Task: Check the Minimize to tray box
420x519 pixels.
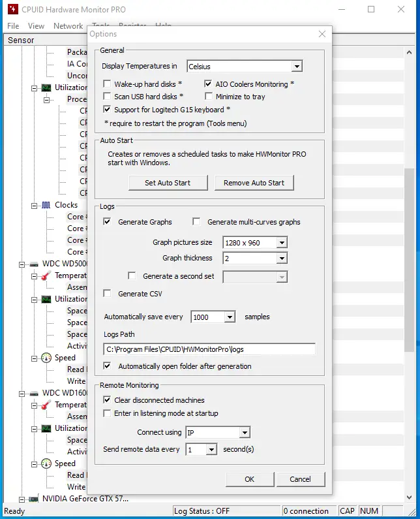Action: [x=209, y=96]
